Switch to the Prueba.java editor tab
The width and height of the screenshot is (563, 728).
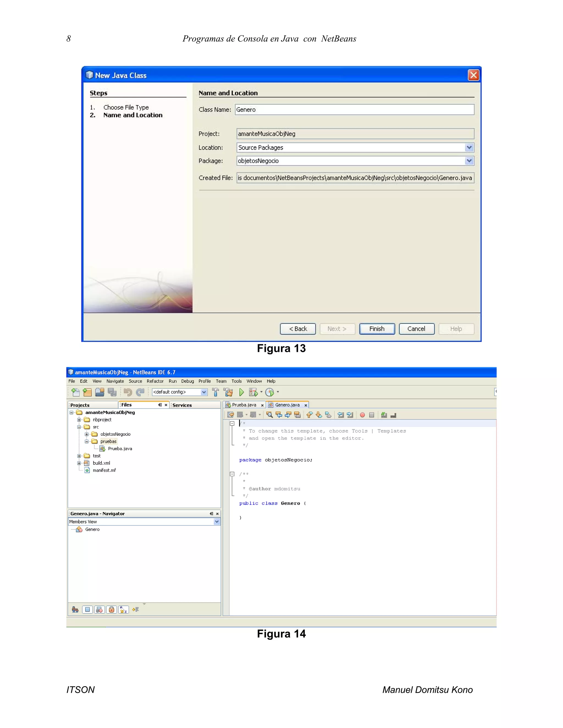[x=244, y=405]
